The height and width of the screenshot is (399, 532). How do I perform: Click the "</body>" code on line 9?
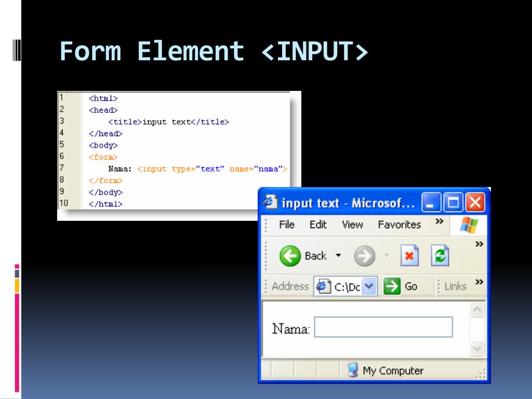pyautogui.click(x=105, y=192)
